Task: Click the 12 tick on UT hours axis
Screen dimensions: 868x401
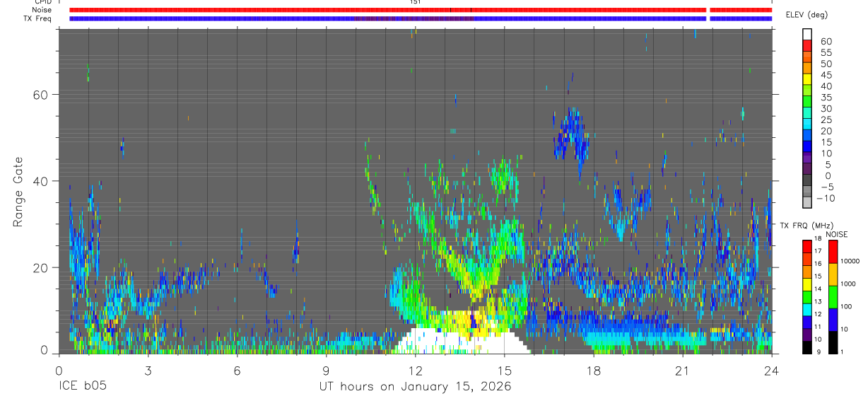Action: [x=416, y=370]
